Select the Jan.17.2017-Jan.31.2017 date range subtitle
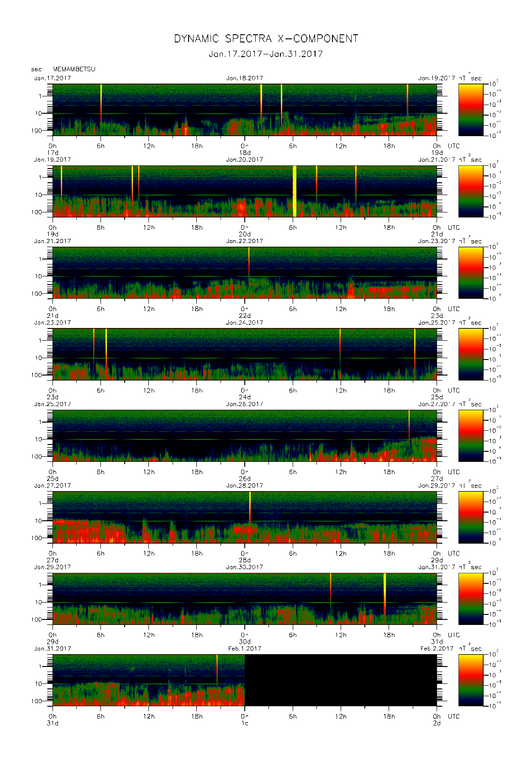This screenshot has height=767, width=532. 266,54
